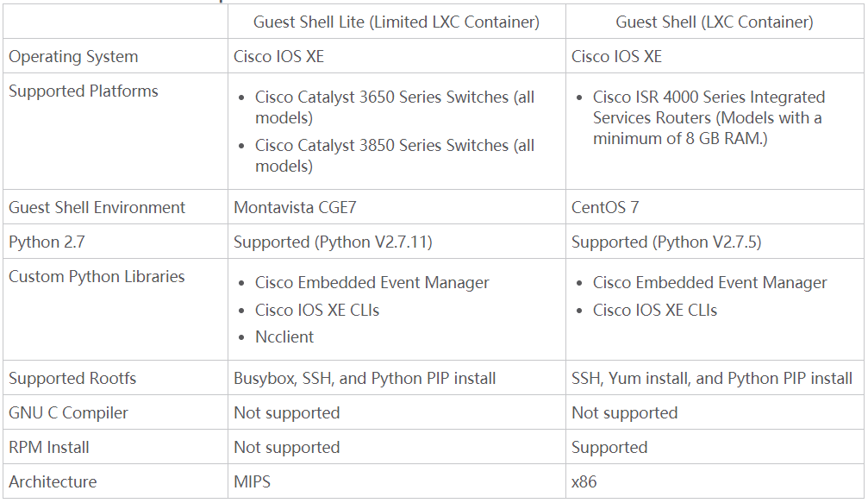Select the Supported (Python V2.7.11) cell
The height and width of the screenshot is (503, 868).
tap(333, 242)
